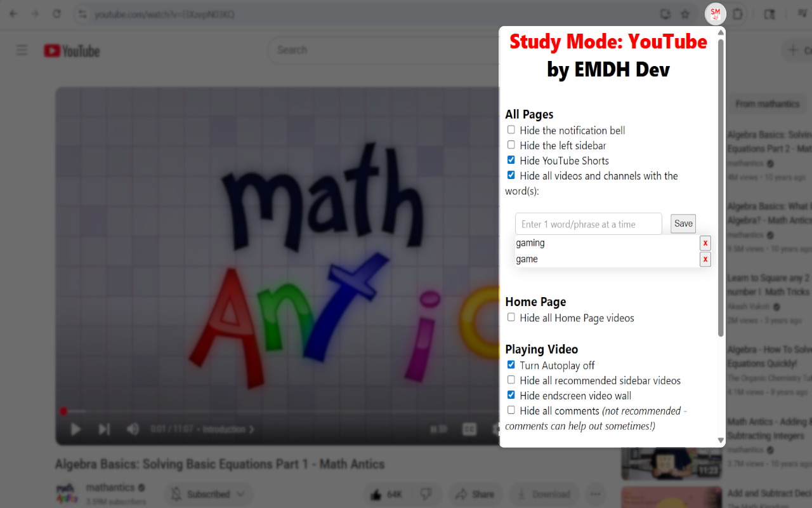This screenshot has height=508, width=812.
Task: Open the Share options
Action: click(x=475, y=493)
